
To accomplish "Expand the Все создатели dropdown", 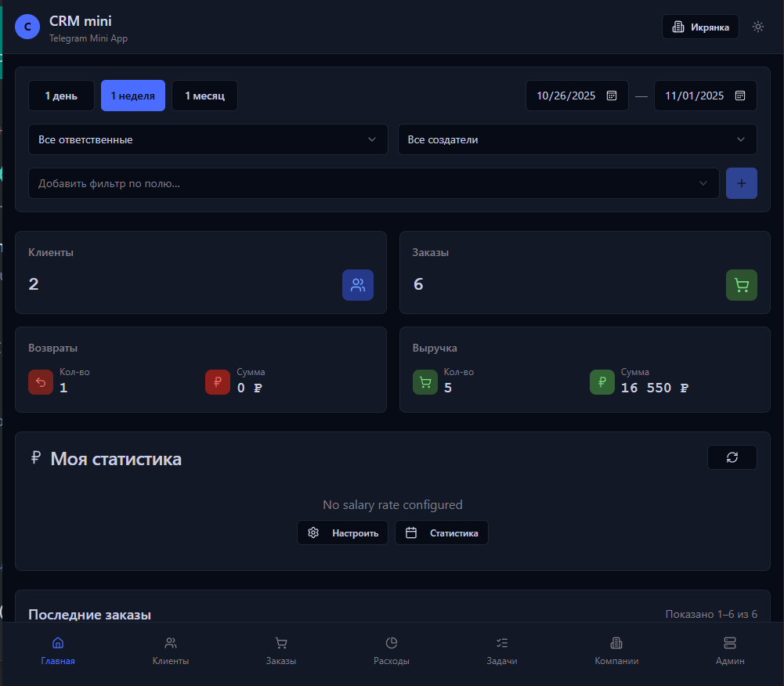I will [576, 139].
